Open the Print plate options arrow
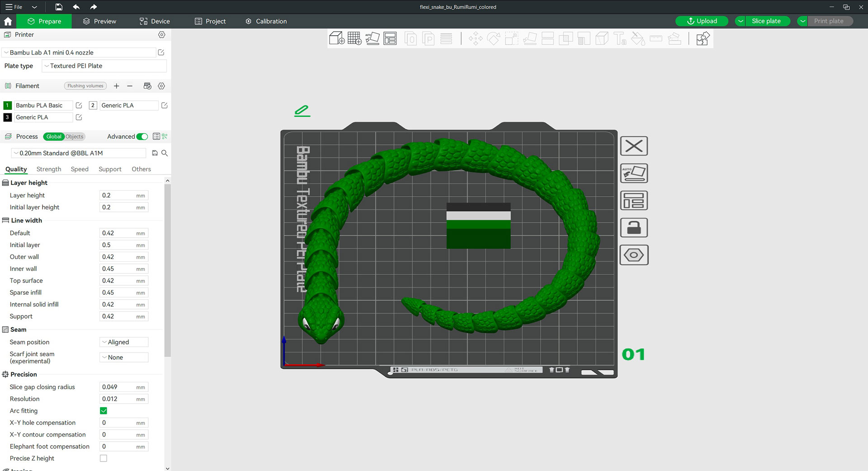The height and width of the screenshot is (471, 868). point(803,21)
